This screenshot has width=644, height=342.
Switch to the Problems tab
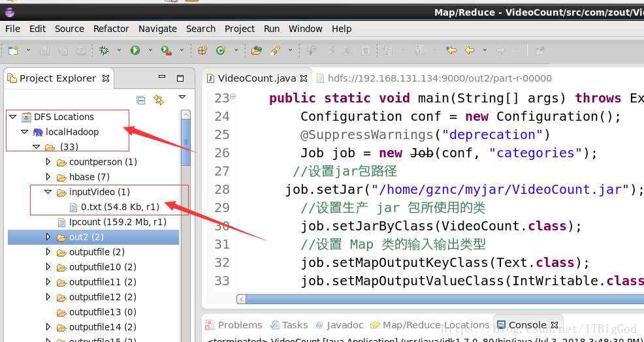click(234, 325)
